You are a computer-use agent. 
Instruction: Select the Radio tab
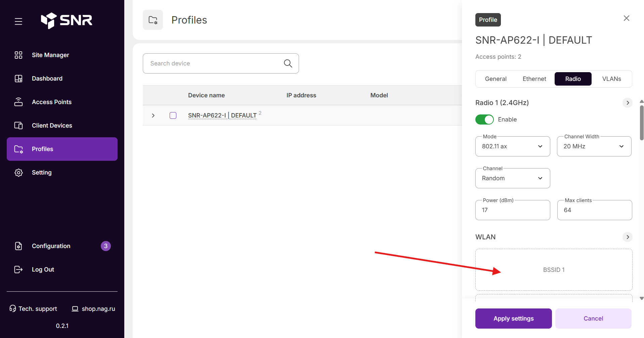573,79
